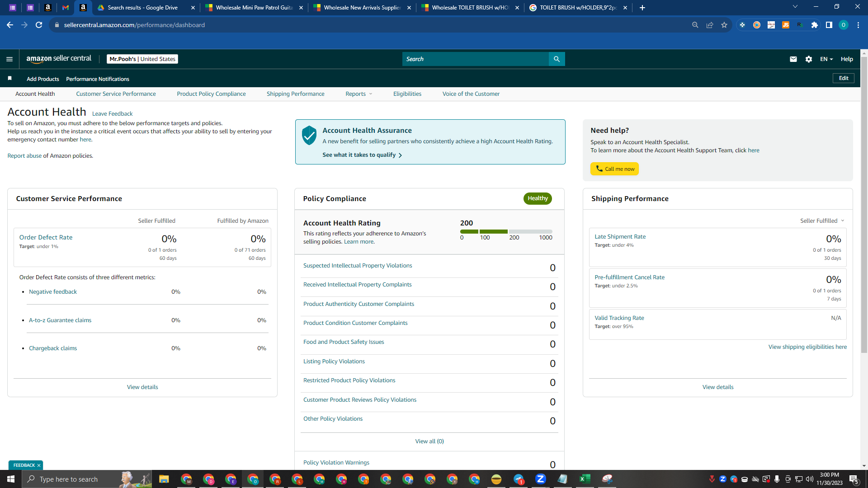This screenshot has width=868, height=488.
Task: Bookmark this page with star icon
Action: (x=724, y=25)
